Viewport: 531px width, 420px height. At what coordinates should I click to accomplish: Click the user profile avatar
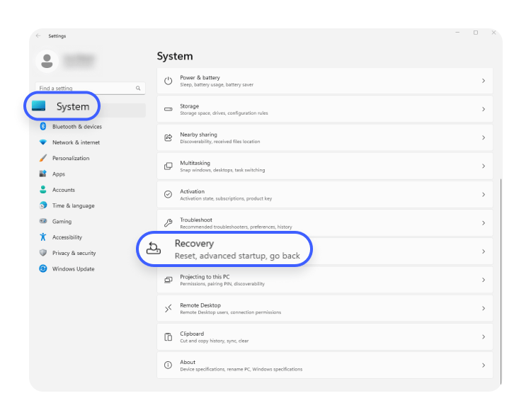coord(47,61)
